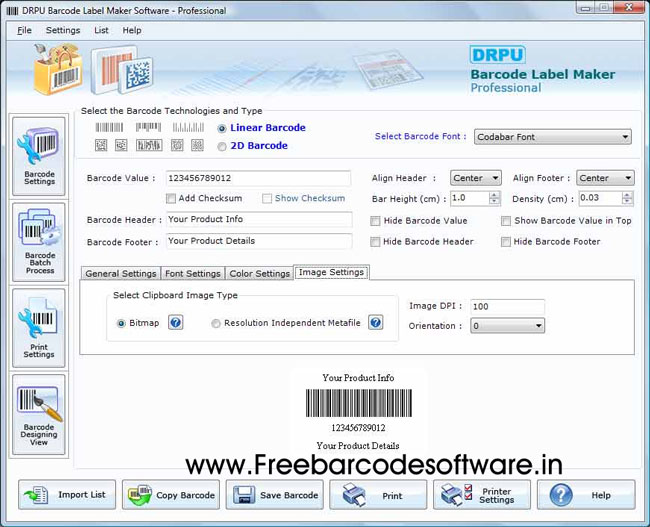Click the second linear barcode sample icon
Image resolution: width=650 pixels, height=527 pixels.
[148, 127]
